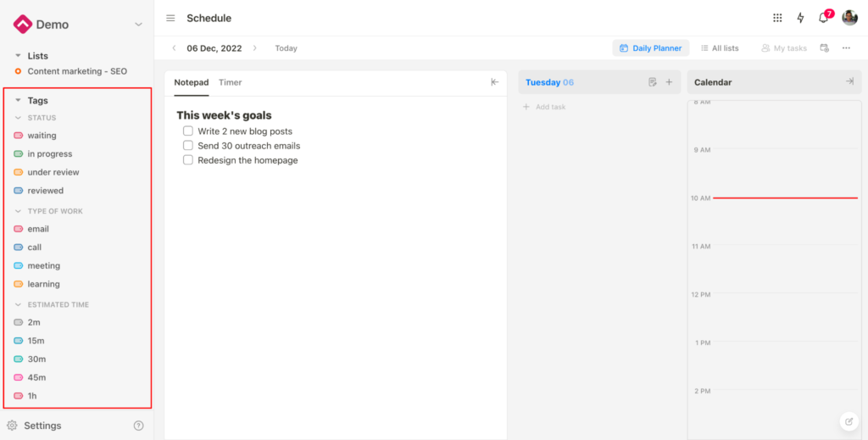Click the 12 PM calendar time slot
The image size is (868, 440).
(x=784, y=318)
